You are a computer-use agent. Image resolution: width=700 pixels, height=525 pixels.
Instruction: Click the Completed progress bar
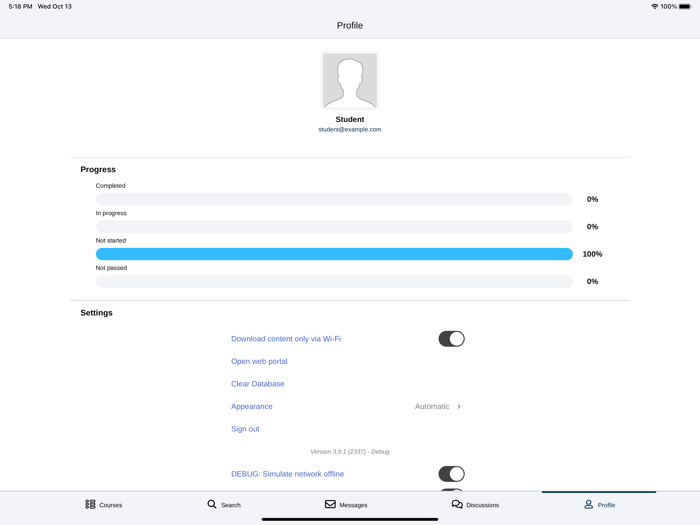pos(334,199)
